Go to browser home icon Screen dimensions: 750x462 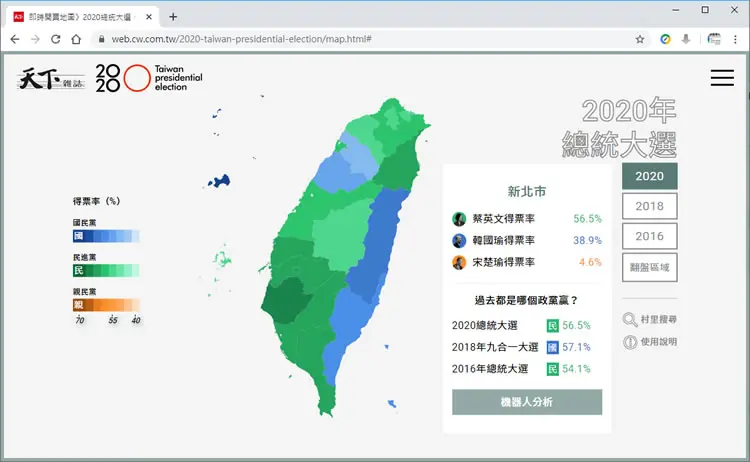coord(76,39)
